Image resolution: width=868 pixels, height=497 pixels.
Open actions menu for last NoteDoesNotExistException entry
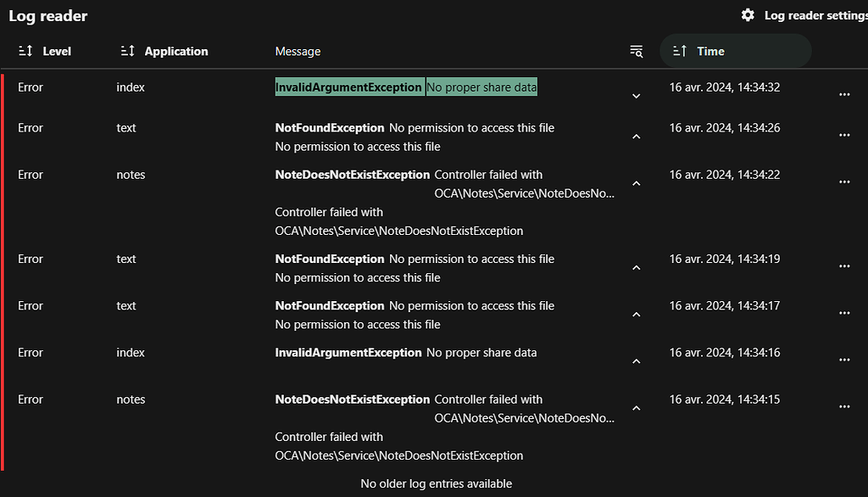pyautogui.click(x=844, y=406)
